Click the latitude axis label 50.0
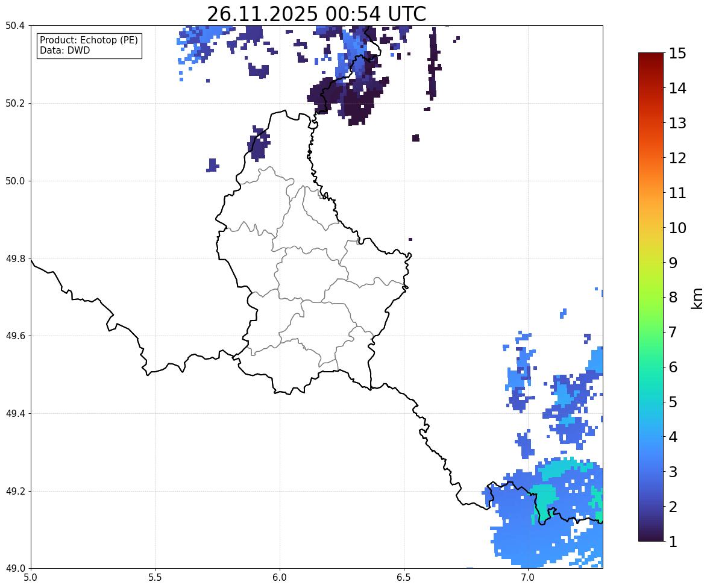 [15, 181]
